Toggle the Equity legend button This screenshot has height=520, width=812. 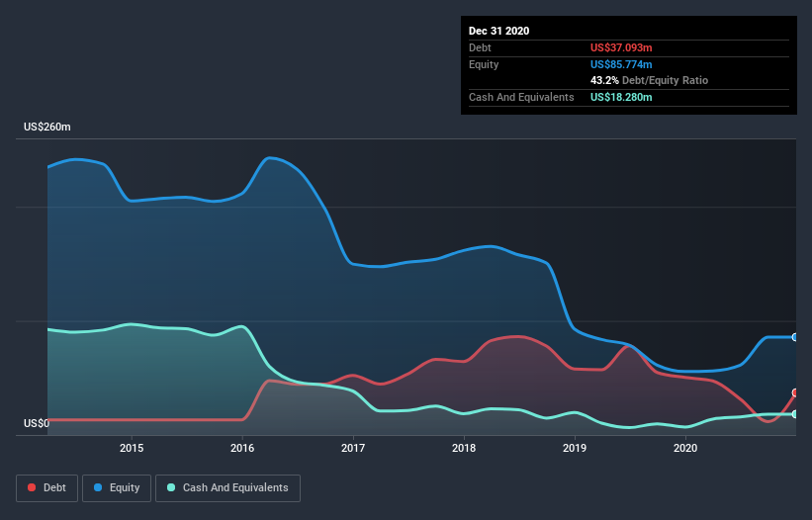point(117,488)
